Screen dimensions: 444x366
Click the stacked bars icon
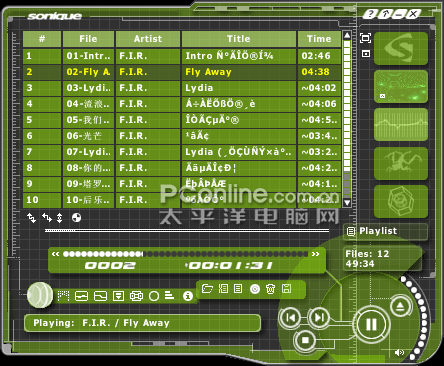tap(169, 295)
